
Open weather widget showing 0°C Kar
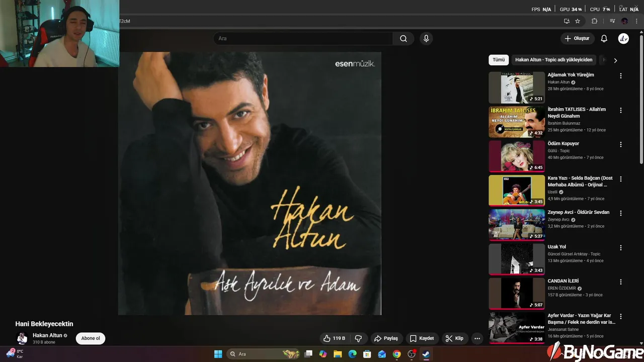(15, 353)
